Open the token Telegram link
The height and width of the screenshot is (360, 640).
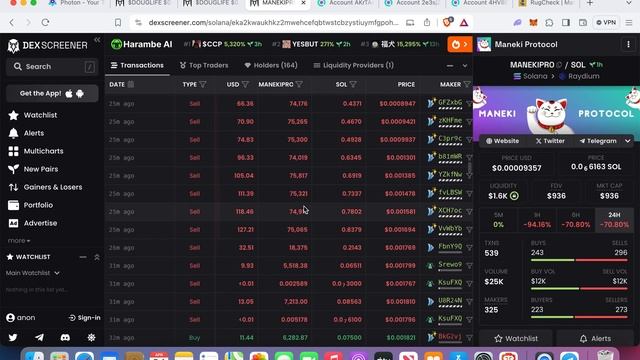tap(598, 141)
